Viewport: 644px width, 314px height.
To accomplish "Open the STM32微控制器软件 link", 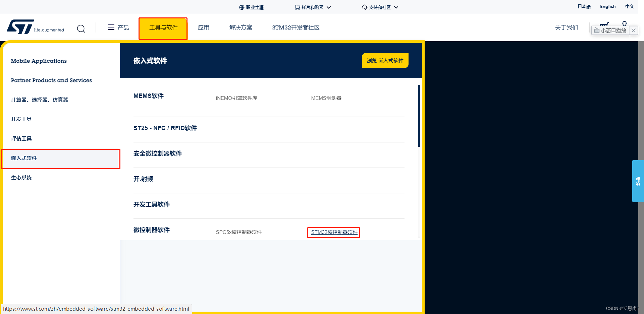I will [334, 232].
